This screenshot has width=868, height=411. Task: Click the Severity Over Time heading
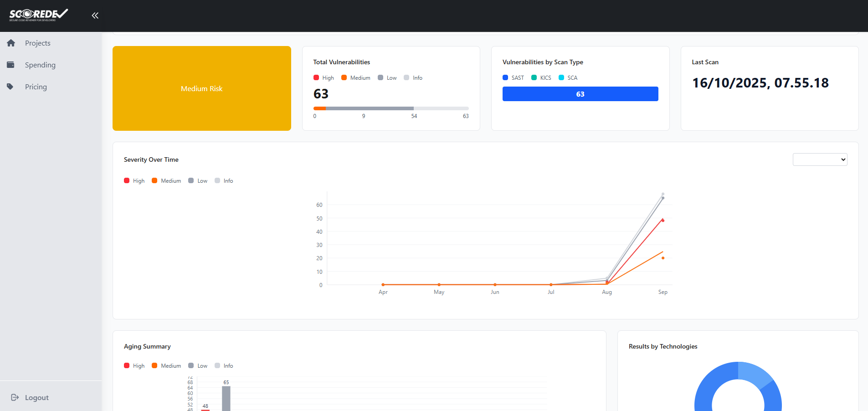(x=151, y=160)
